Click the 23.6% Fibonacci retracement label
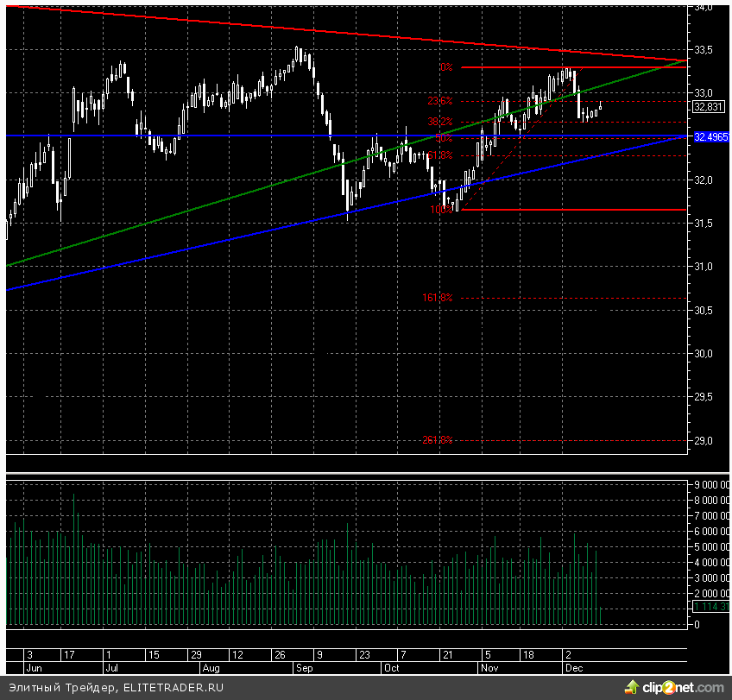This screenshot has width=732, height=700. click(440, 101)
